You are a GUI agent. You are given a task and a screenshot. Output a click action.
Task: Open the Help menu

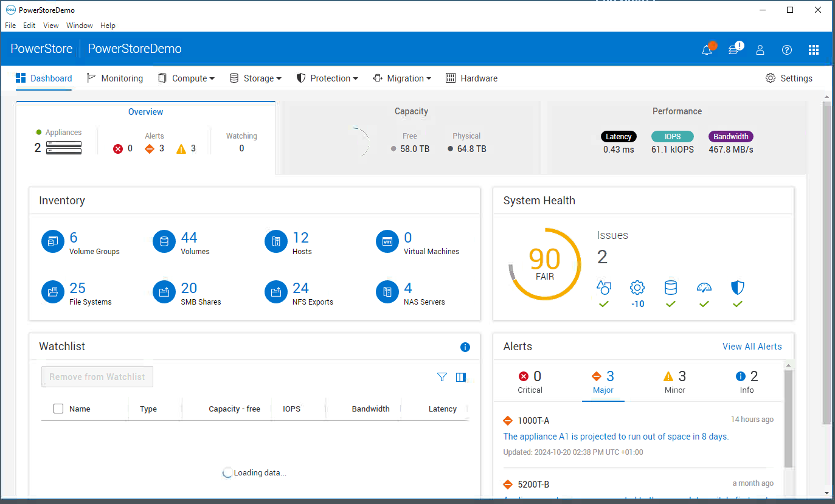(108, 26)
